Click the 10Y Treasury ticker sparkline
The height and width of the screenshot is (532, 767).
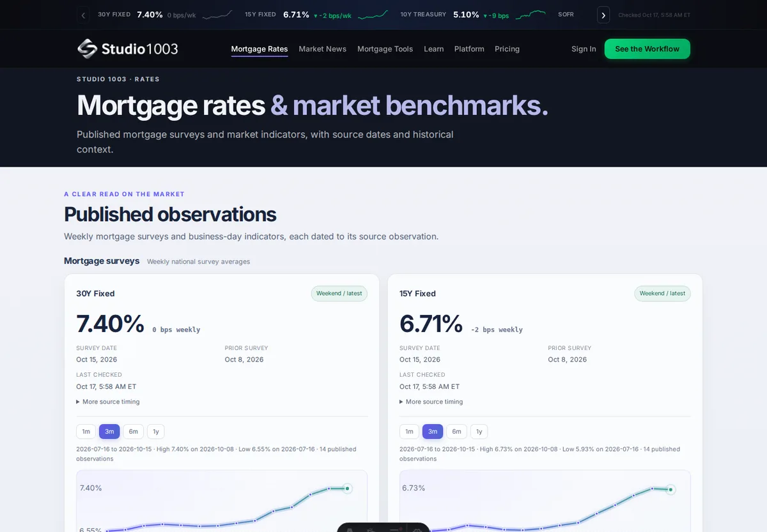click(x=531, y=15)
